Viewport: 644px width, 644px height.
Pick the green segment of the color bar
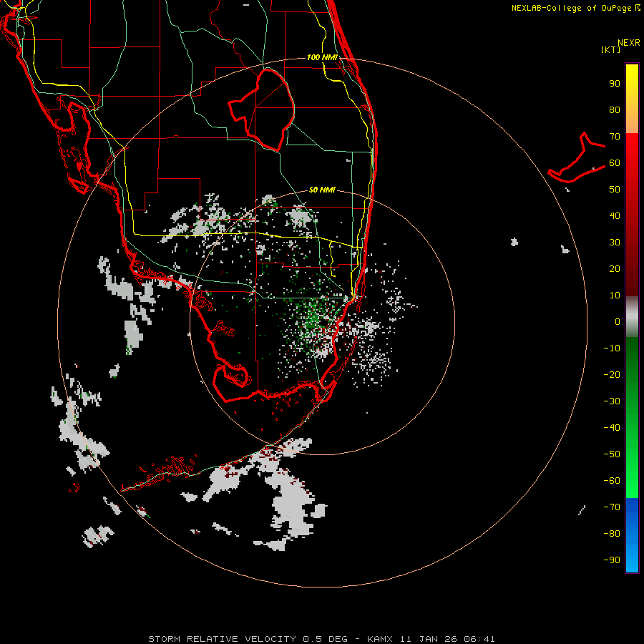click(x=632, y=417)
